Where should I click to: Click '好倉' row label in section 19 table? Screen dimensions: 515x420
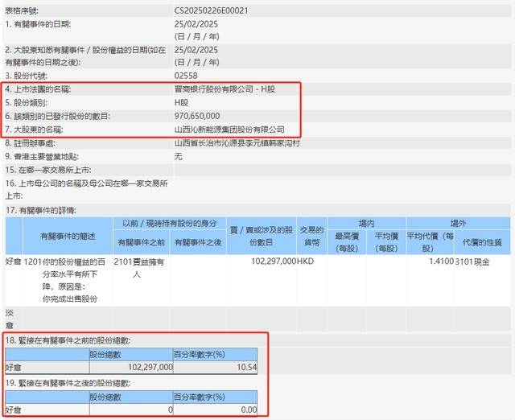[14, 410]
